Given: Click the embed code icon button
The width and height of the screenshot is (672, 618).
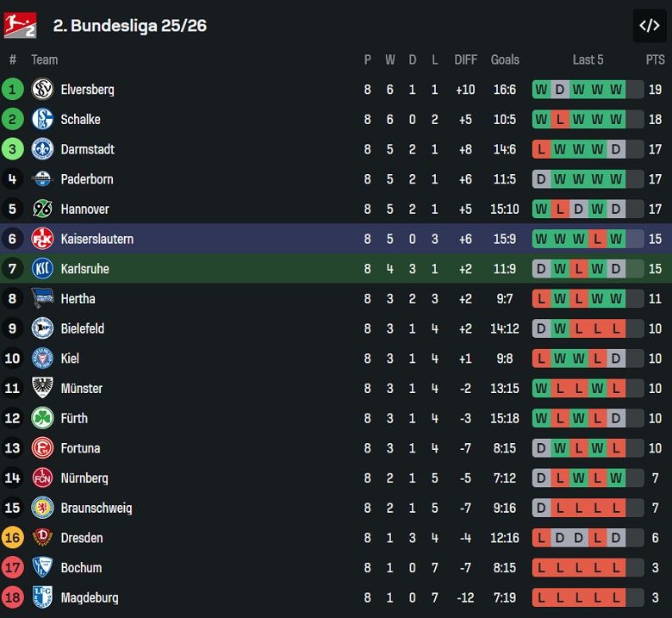Looking at the screenshot, I should (x=649, y=26).
